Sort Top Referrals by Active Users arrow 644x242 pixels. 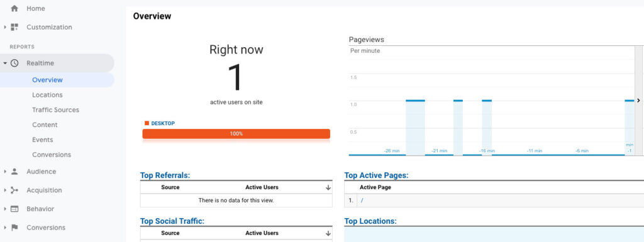(x=328, y=187)
